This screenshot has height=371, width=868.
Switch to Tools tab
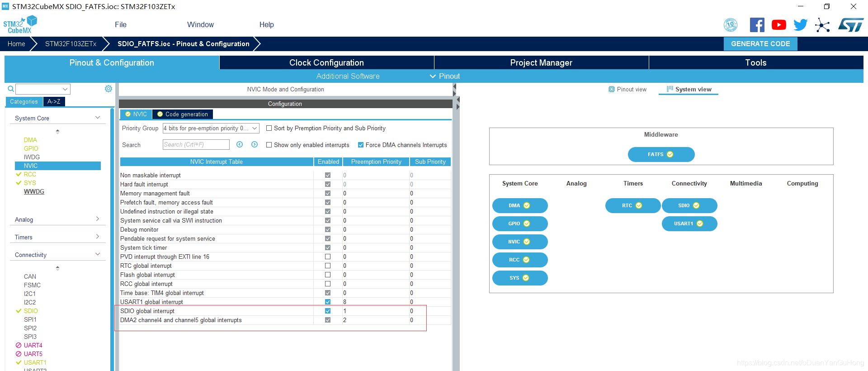pos(756,62)
